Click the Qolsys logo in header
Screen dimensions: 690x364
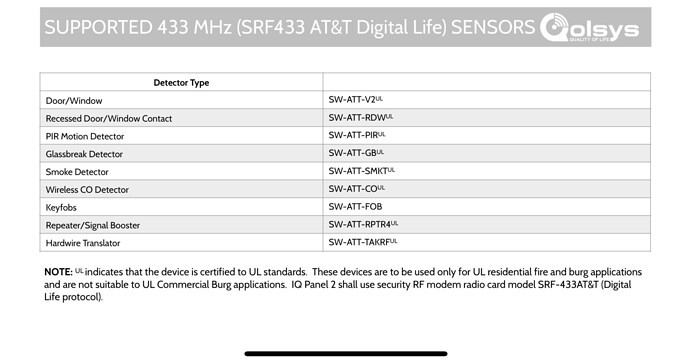click(x=590, y=27)
